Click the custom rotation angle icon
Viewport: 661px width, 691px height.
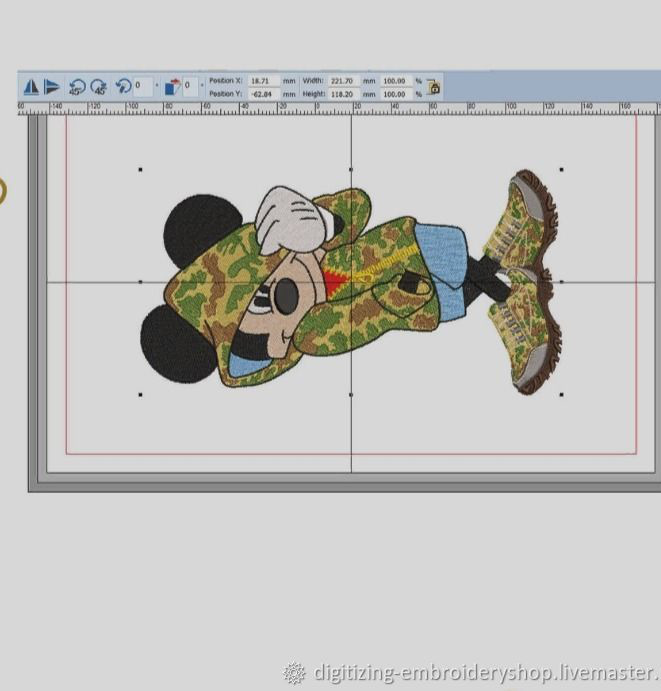tap(124, 87)
